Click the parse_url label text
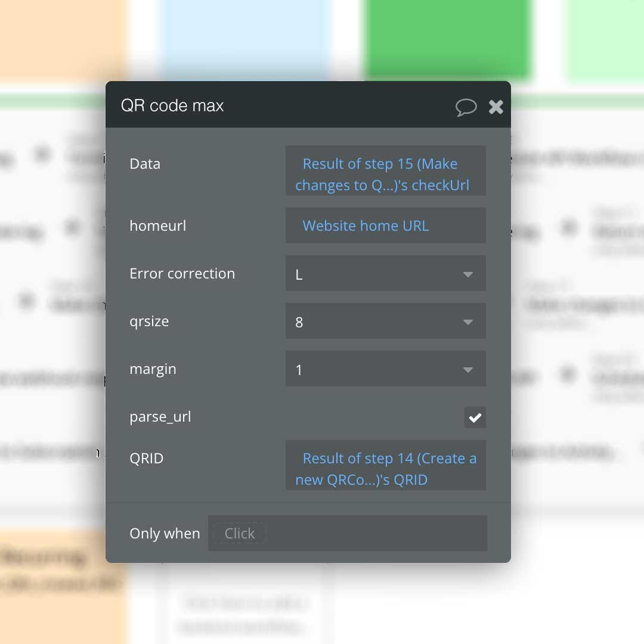 point(160,417)
